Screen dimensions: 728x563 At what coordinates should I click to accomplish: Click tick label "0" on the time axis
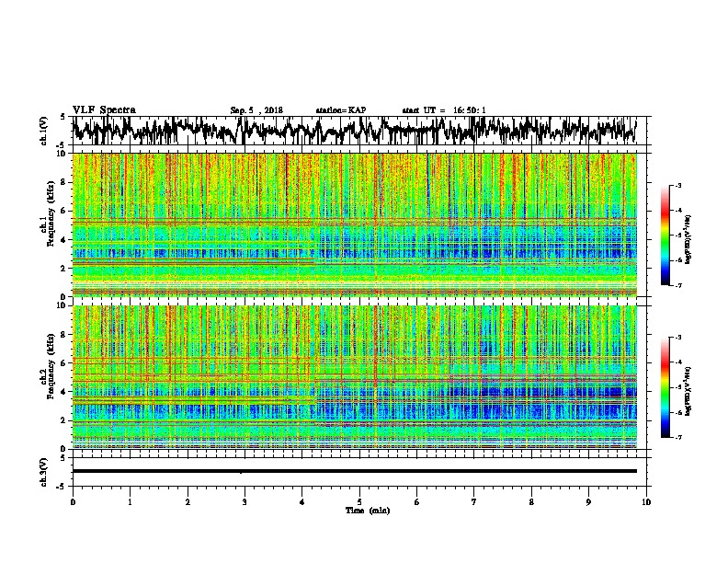(73, 502)
